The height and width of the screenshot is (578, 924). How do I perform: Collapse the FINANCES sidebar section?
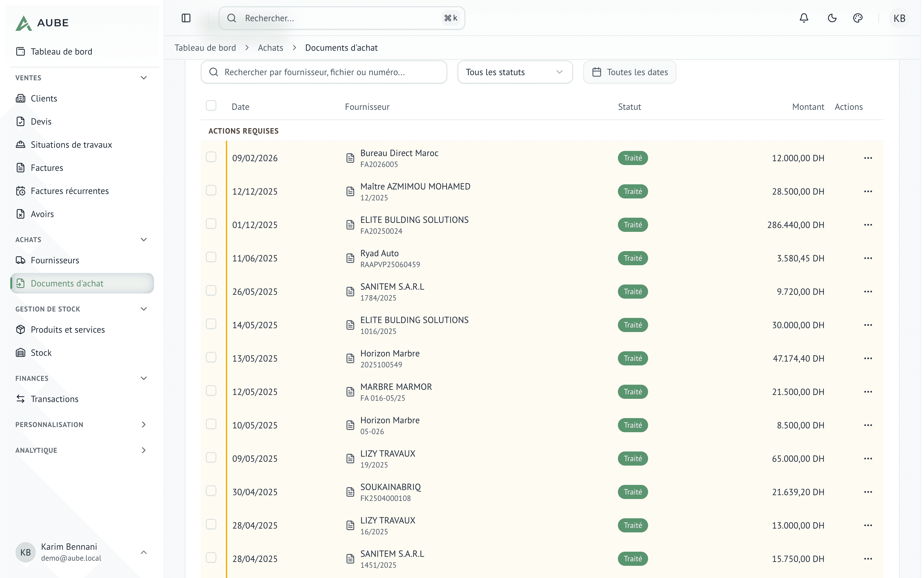point(143,379)
